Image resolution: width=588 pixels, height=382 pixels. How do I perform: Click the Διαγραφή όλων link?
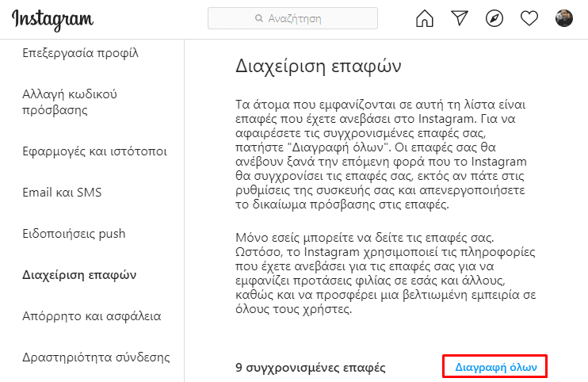[496, 367]
